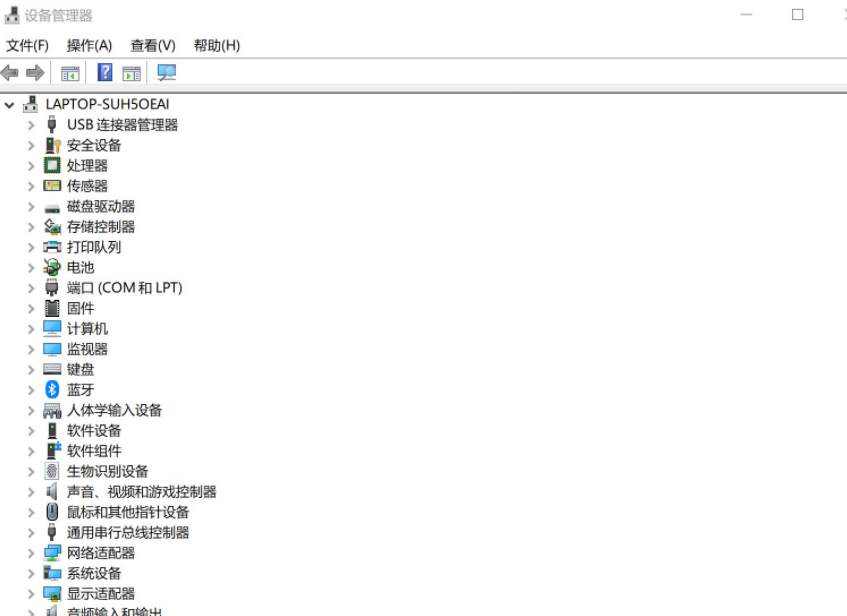Select the 通用串行总线控制器 entry

pyautogui.click(x=128, y=533)
